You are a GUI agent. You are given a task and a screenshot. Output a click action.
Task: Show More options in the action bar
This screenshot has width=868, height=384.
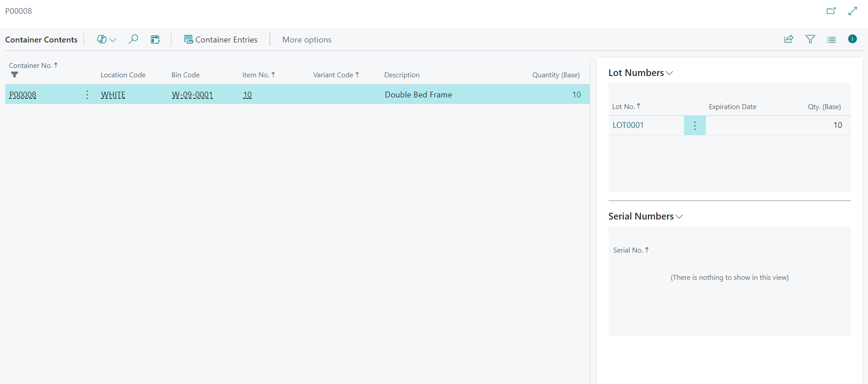(307, 40)
